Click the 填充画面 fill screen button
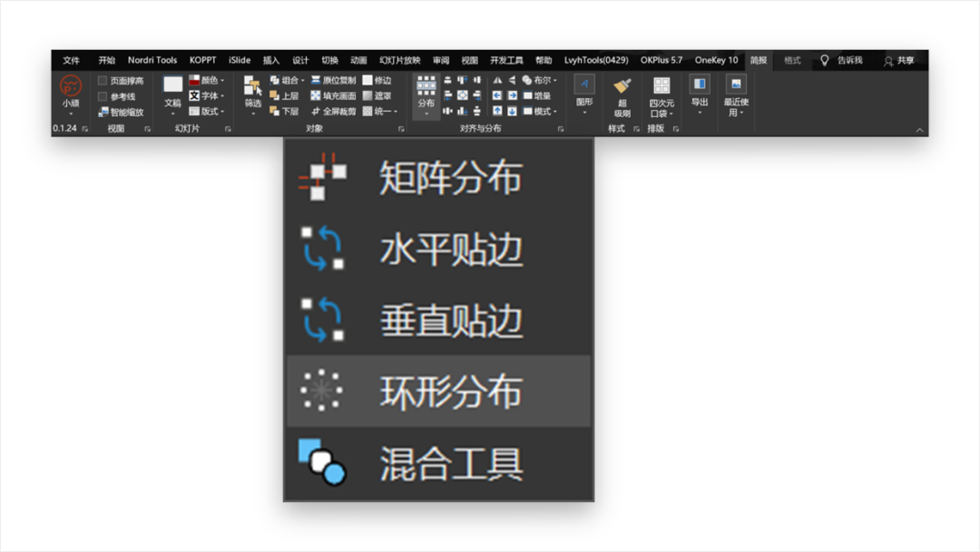Viewport: 980px width, 552px height. tap(334, 95)
